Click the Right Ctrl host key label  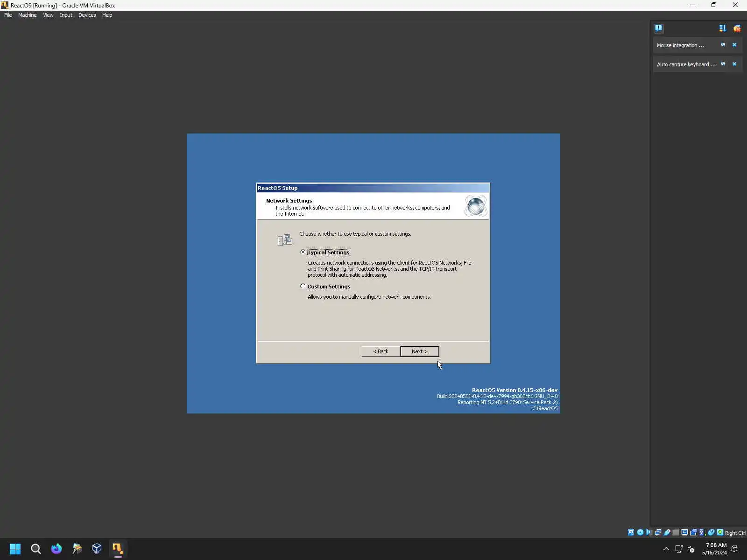pos(735,533)
